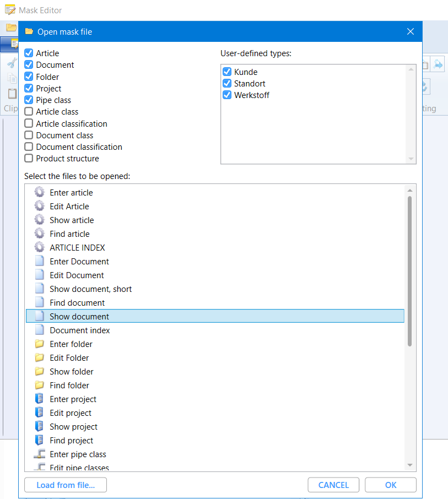Click the document icon beside Enter Document
This screenshot has width=448, height=499.
(x=39, y=261)
